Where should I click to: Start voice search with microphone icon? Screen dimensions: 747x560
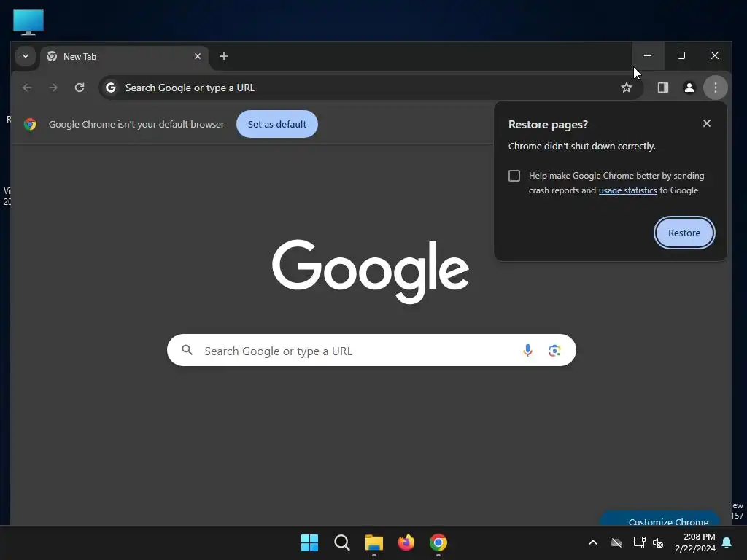pos(527,351)
